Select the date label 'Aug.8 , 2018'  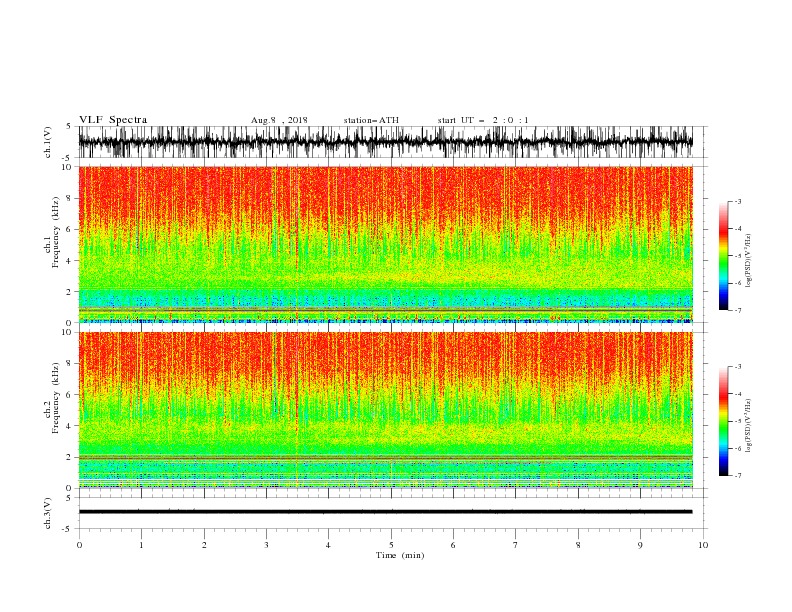(279, 120)
